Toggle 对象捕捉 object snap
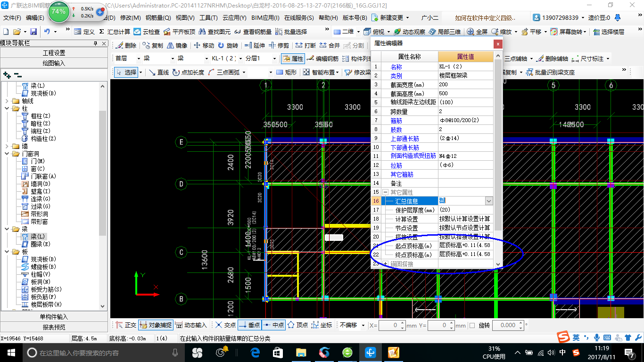The height and width of the screenshot is (362, 644). click(156, 325)
